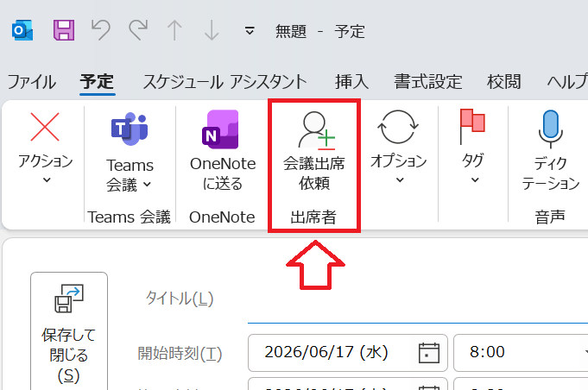
Task: Switch to the スケジュール アシスタント tab
Action: (x=225, y=82)
